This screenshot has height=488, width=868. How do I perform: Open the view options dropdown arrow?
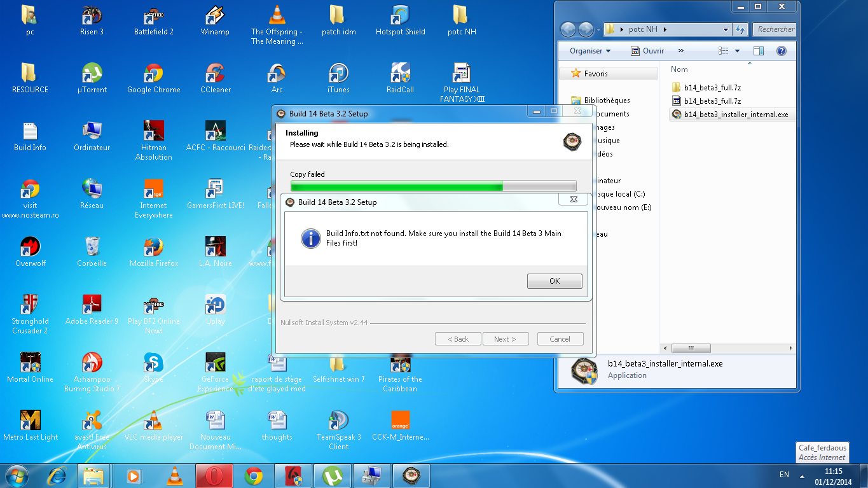click(737, 51)
